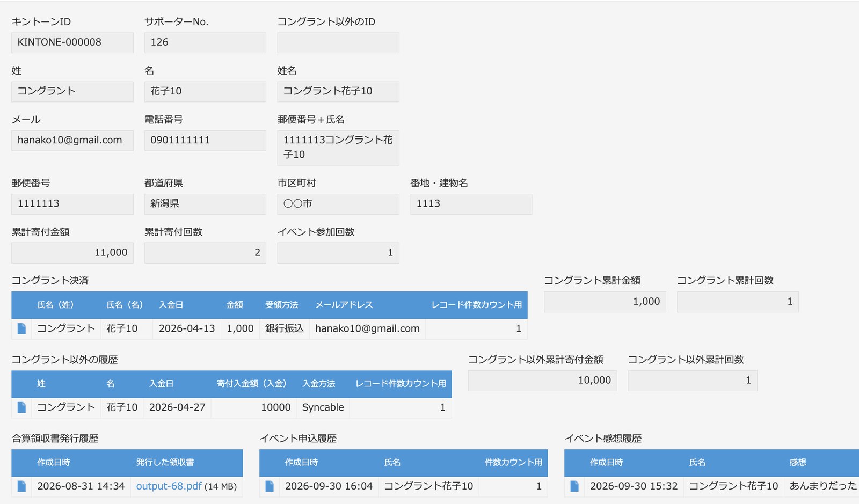Open record icon beside 2026-09-30 15:32

tap(574, 486)
